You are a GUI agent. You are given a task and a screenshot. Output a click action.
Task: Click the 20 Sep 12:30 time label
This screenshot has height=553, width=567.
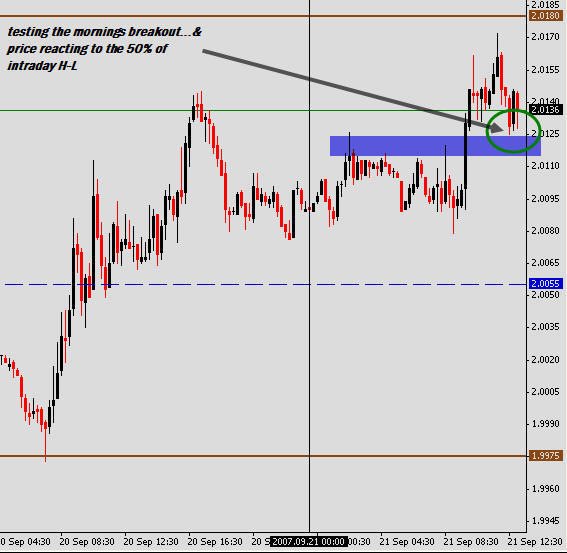click(151, 542)
